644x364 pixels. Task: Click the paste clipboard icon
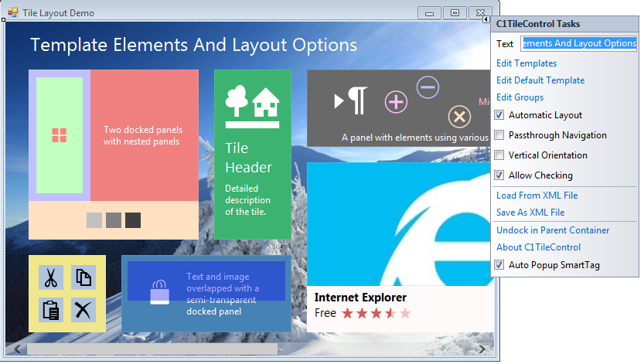tap(51, 310)
